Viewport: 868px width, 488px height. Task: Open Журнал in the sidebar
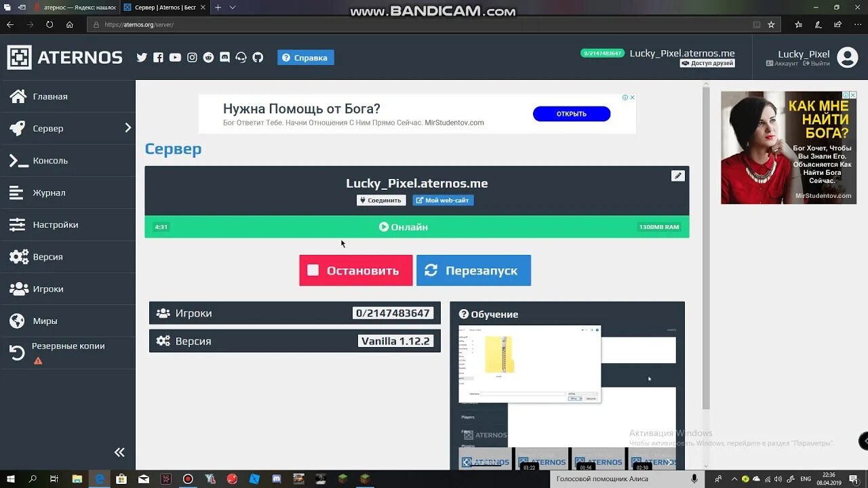(x=68, y=192)
